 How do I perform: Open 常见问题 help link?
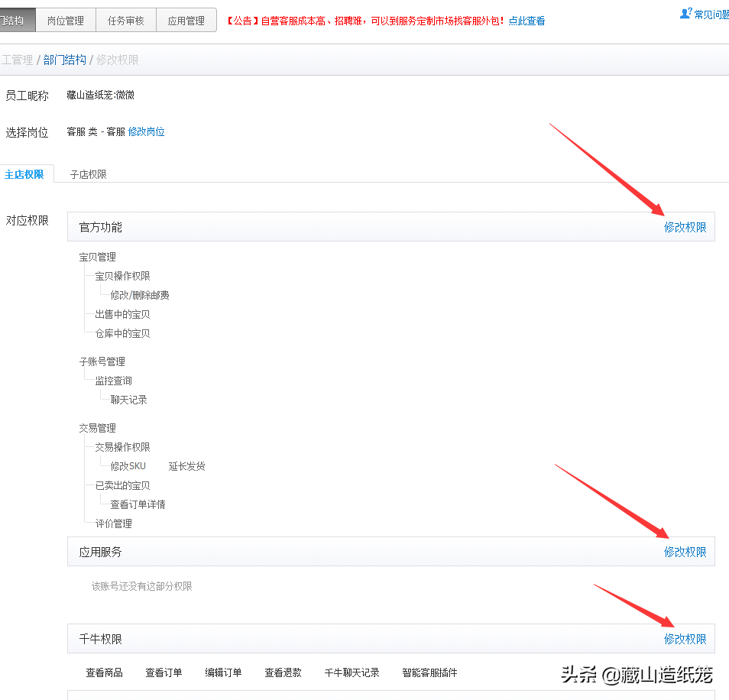pos(711,15)
